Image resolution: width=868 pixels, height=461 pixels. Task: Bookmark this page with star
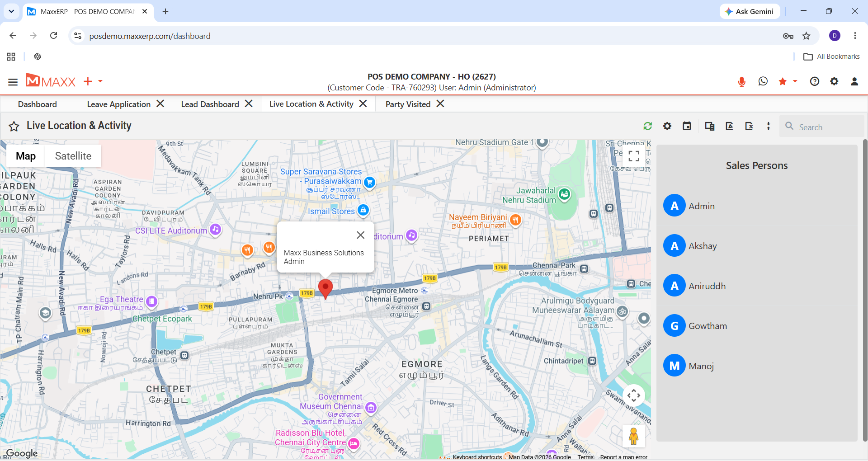click(806, 36)
